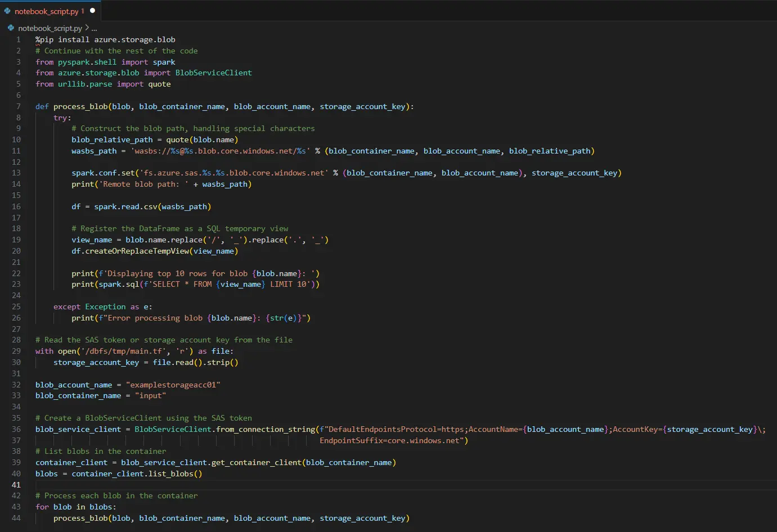Click 'blob_relative_path' variable on line 10

tap(112, 139)
